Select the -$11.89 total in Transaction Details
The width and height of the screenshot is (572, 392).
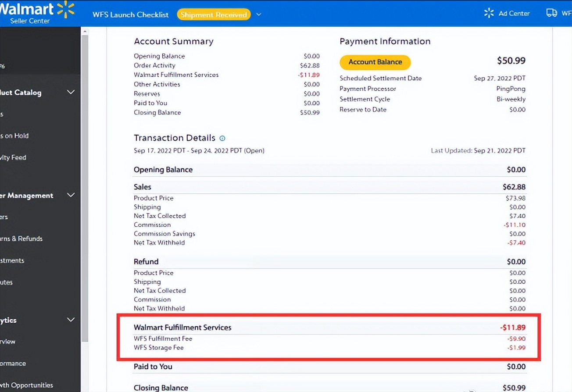(x=513, y=327)
